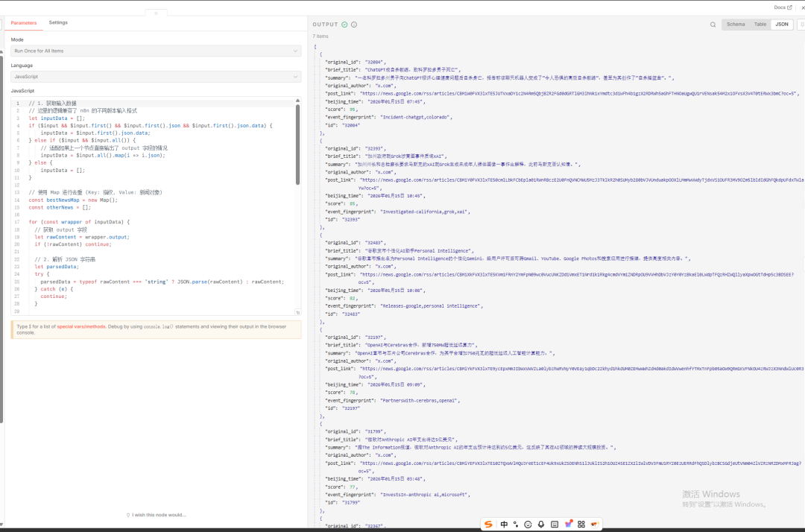Click 'I wish this node would...' link
The image size is (805, 532).
[x=157, y=515]
